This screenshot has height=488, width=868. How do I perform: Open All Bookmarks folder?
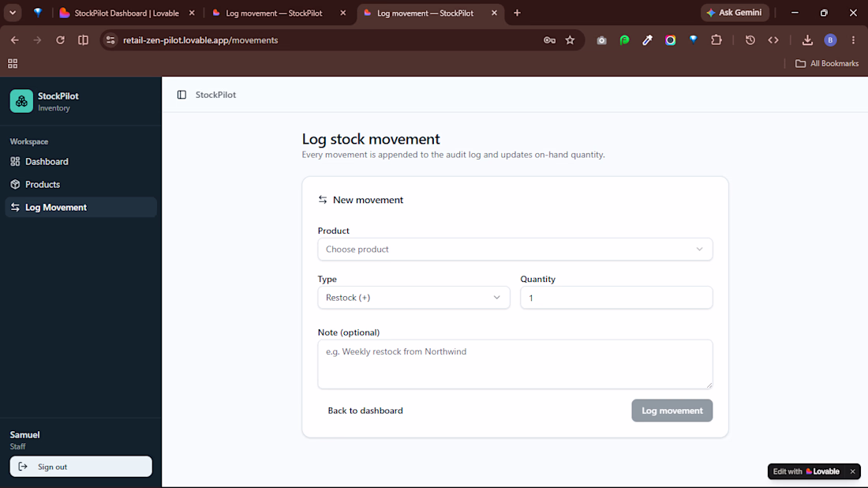pyautogui.click(x=827, y=64)
